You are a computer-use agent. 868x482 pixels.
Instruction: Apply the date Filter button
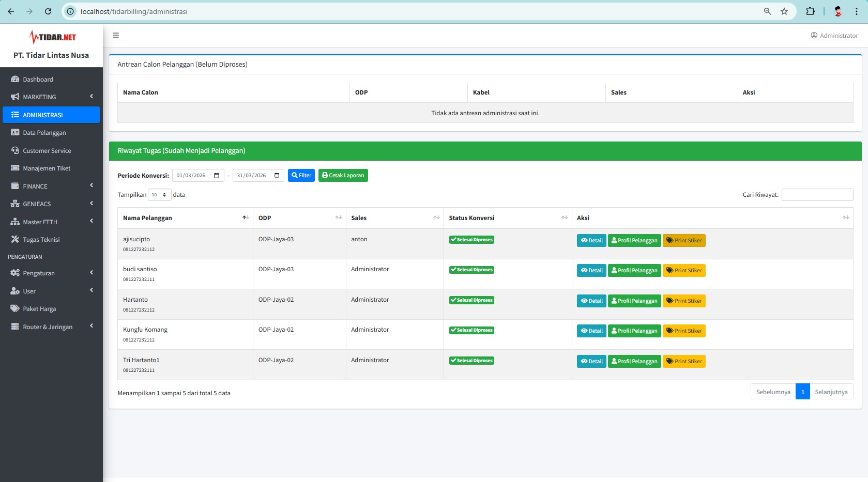point(301,176)
